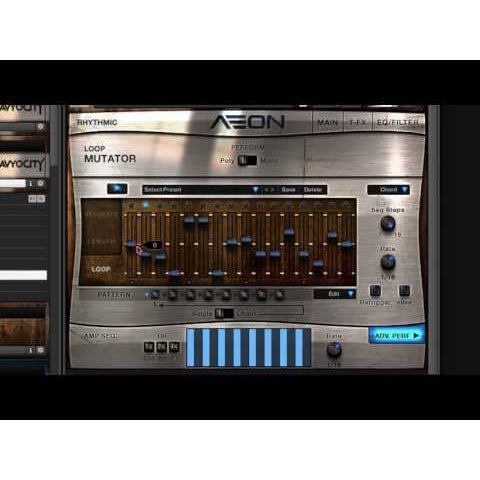The width and height of the screenshot is (480, 480).
Task: Click the small button right of Retrigger
Action: click(404, 291)
